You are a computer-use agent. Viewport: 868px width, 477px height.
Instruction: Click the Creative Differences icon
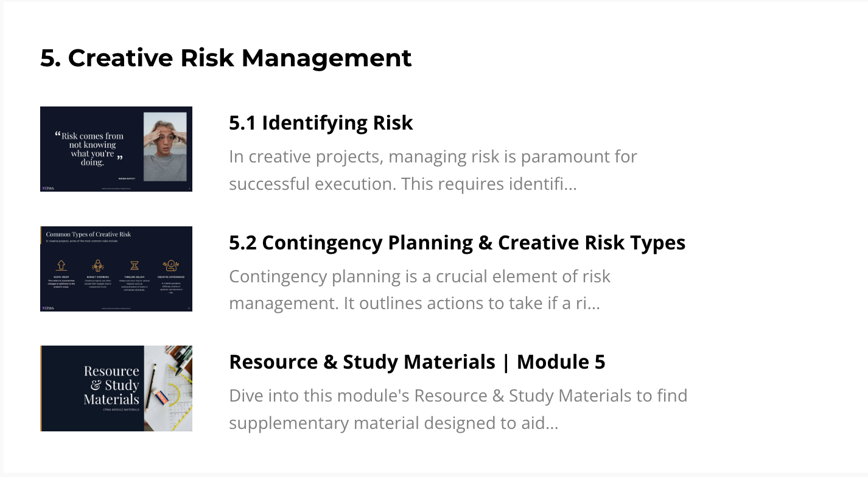[170, 265]
